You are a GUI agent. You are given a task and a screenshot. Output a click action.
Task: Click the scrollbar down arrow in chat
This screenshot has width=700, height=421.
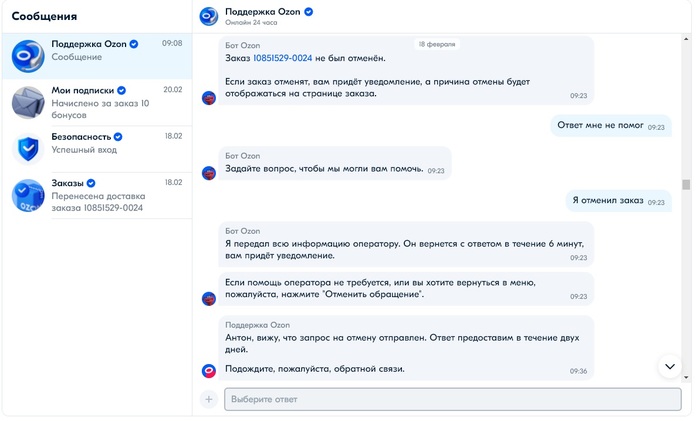click(686, 377)
